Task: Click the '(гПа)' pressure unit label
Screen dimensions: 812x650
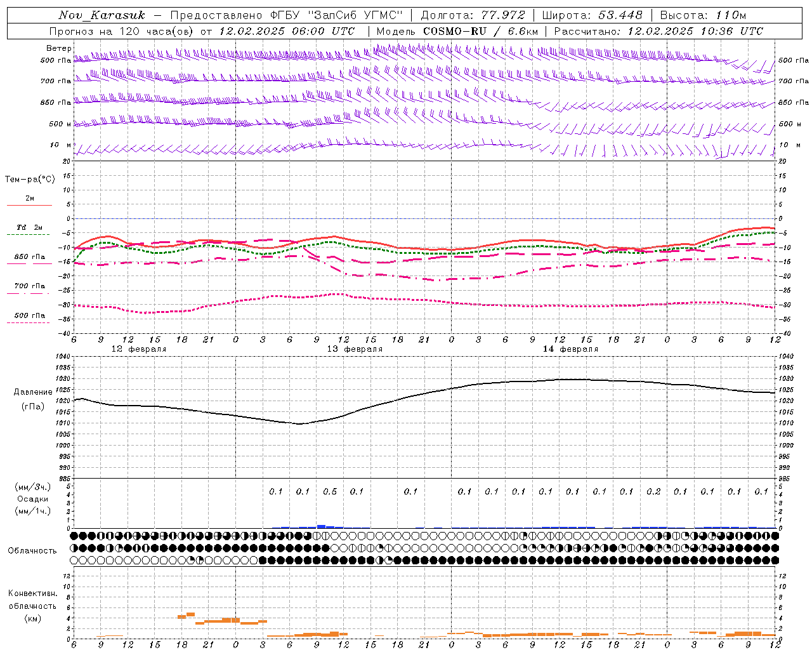Action: (x=33, y=407)
